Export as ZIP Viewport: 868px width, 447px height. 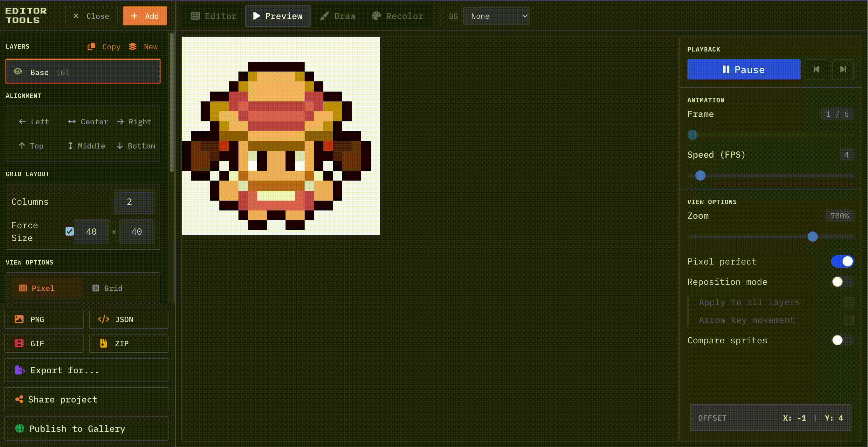tap(128, 343)
